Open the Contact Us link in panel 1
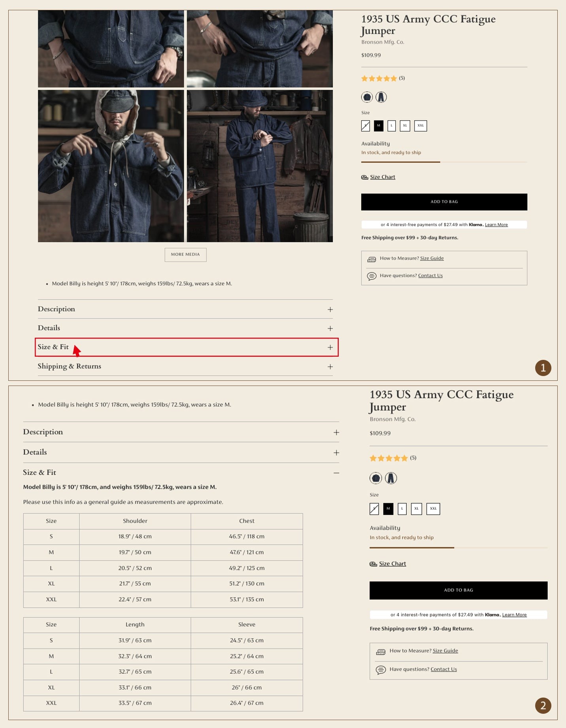 430,276
